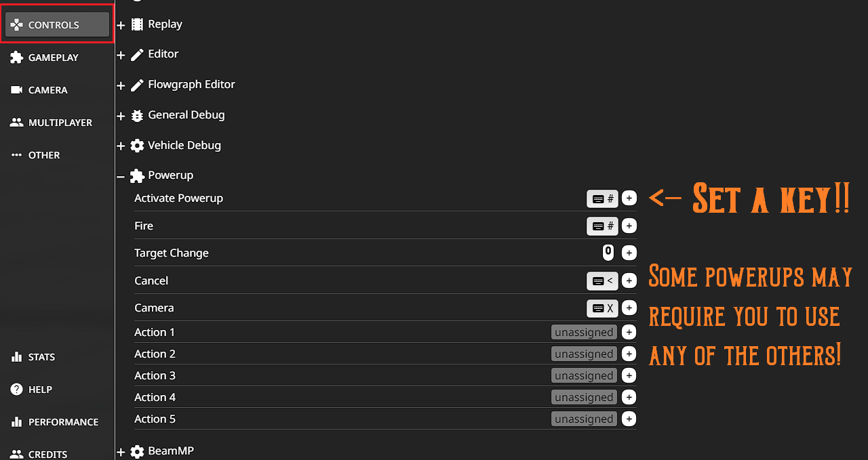Open the Help question-mark icon
868x460 pixels.
(17, 390)
